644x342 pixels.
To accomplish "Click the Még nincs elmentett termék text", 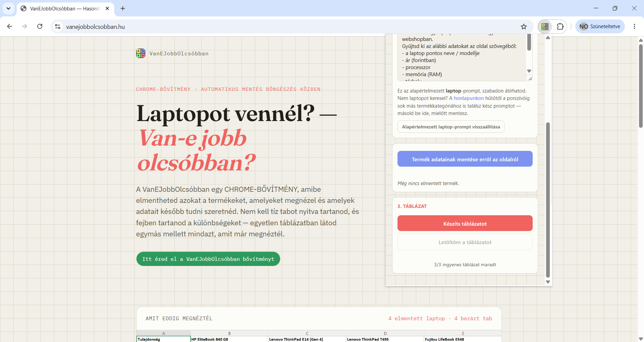I will 428,183.
